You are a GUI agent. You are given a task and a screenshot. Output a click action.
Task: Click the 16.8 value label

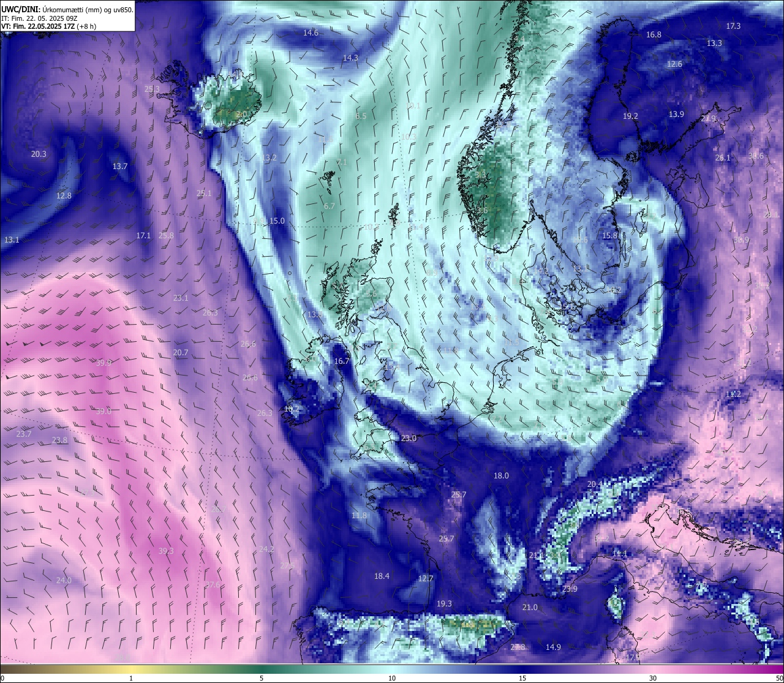point(654,34)
